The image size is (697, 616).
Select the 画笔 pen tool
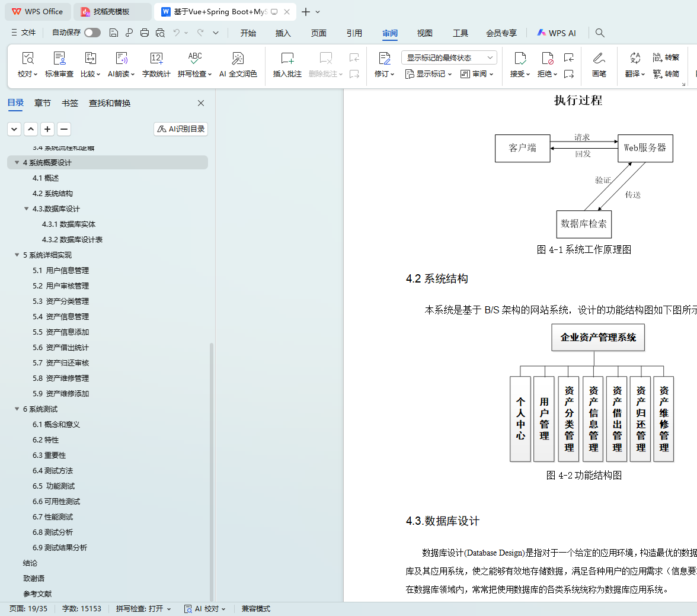(599, 59)
